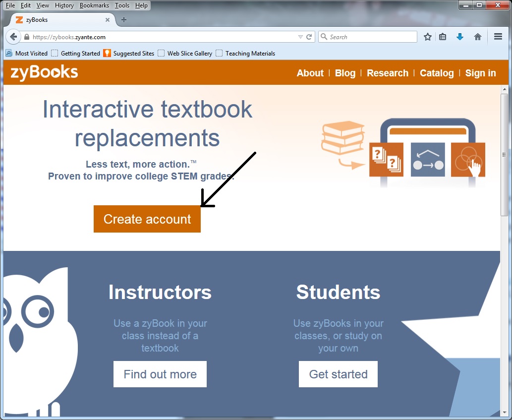
Task: Click the page scrollbar down arrow
Action: point(505,412)
